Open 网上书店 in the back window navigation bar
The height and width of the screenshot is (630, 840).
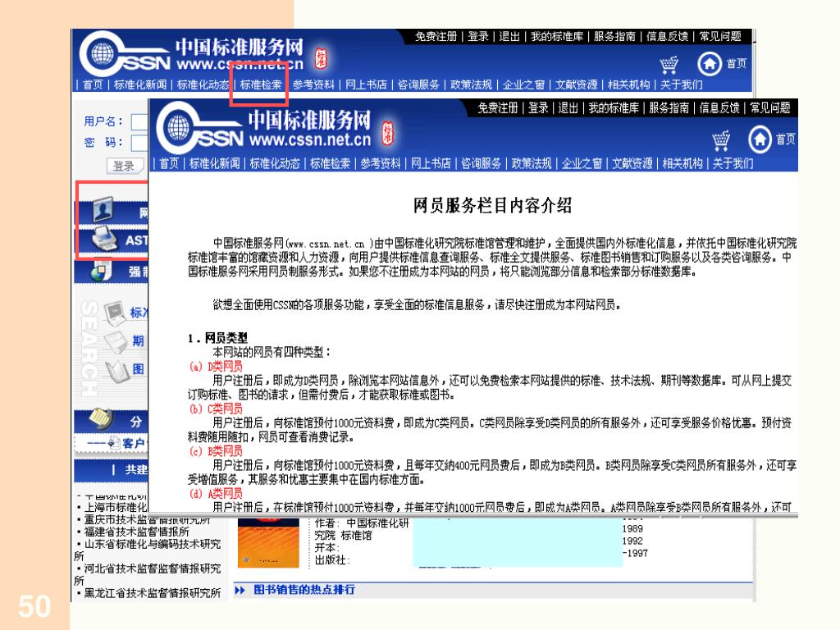[x=366, y=84]
